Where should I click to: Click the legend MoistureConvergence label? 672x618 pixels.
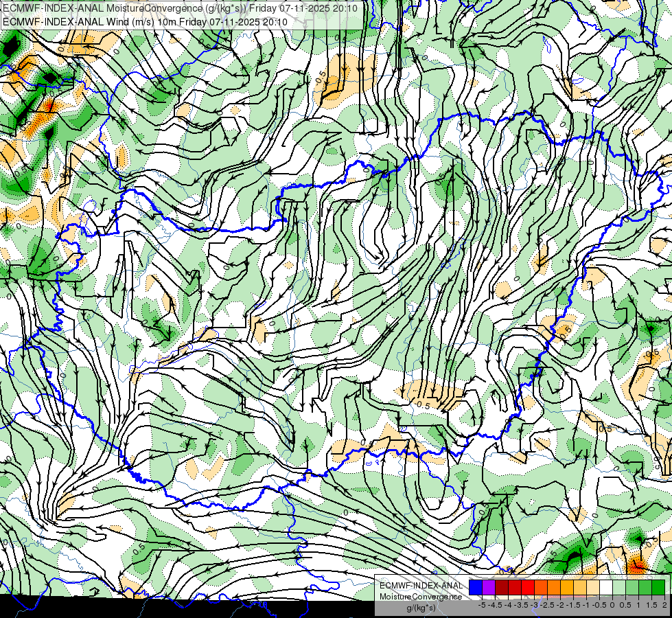click(x=421, y=597)
